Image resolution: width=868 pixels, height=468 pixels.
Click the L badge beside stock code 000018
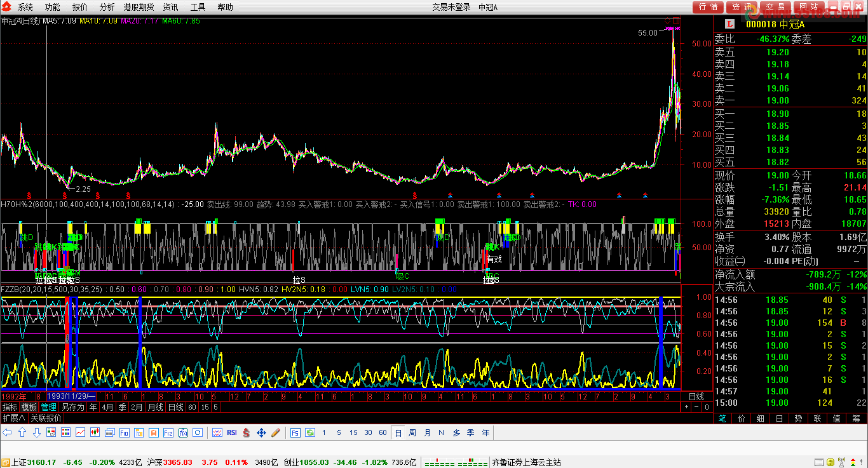pos(729,24)
